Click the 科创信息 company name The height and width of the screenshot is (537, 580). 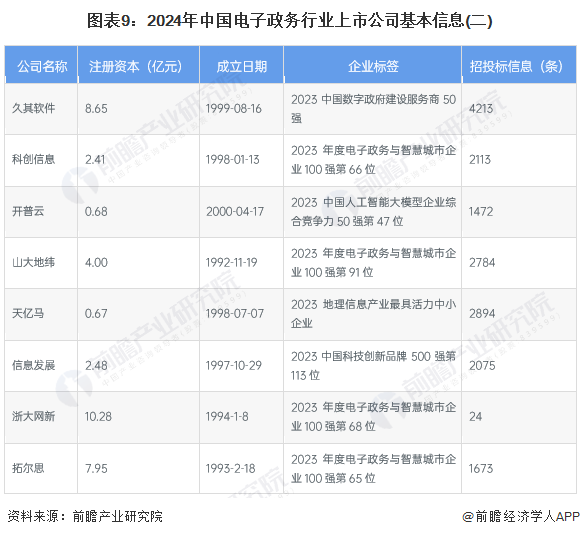(x=34, y=159)
